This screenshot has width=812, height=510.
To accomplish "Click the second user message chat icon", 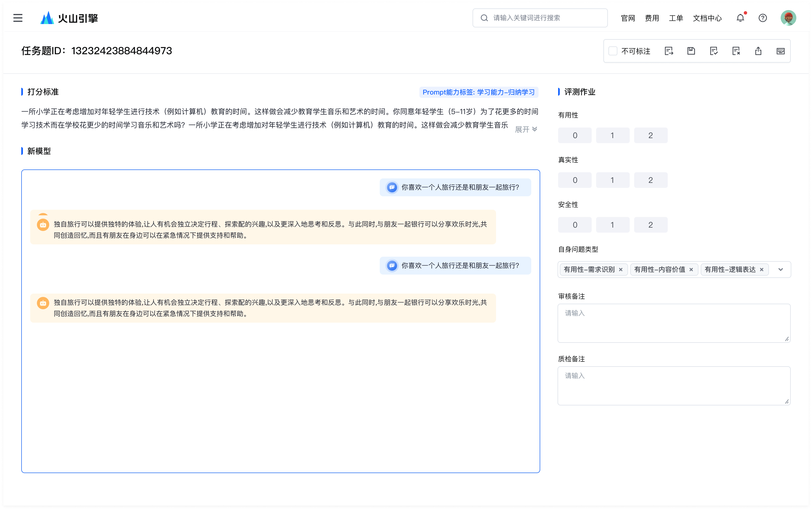I will pos(392,266).
